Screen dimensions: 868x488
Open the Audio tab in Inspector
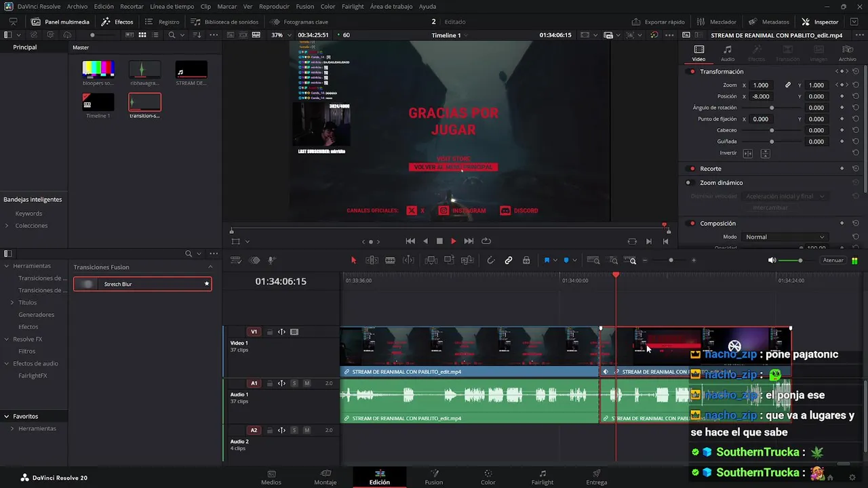pyautogui.click(x=728, y=53)
